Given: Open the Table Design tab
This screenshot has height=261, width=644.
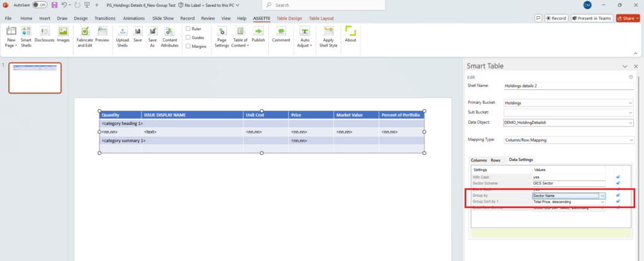Looking at the screenshot, I should pos(289,18).
